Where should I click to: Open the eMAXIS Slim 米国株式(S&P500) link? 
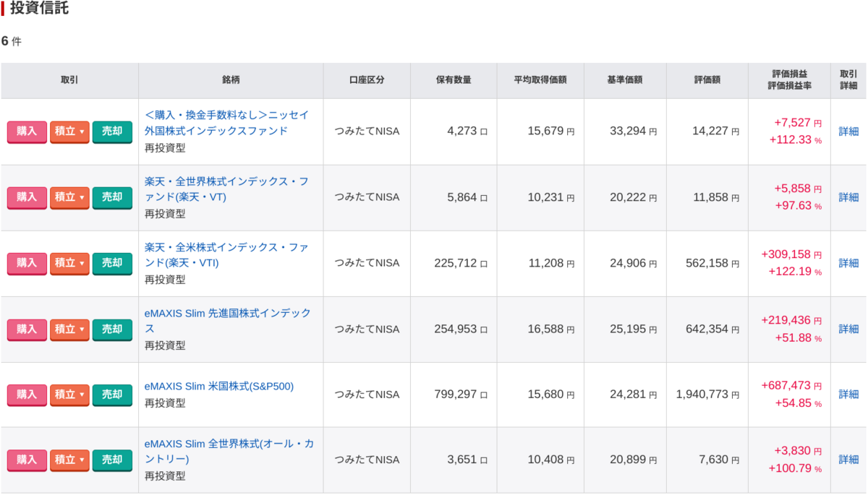(x=219, y=387)
